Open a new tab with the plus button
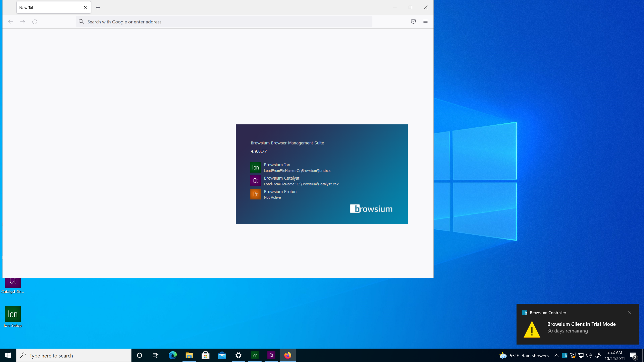This screenshot has height=362, width=644. pos(98,8)
